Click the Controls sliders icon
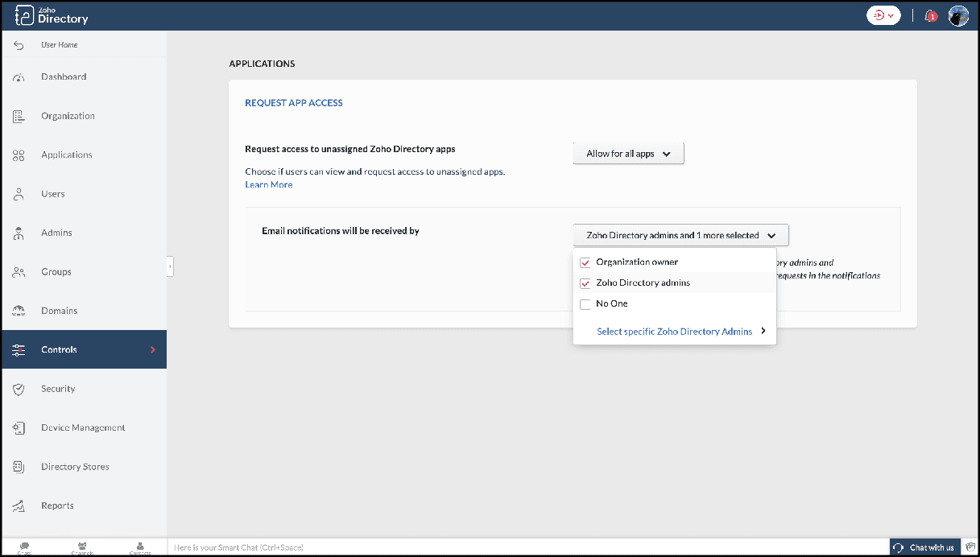 click(x=19, y=350)
